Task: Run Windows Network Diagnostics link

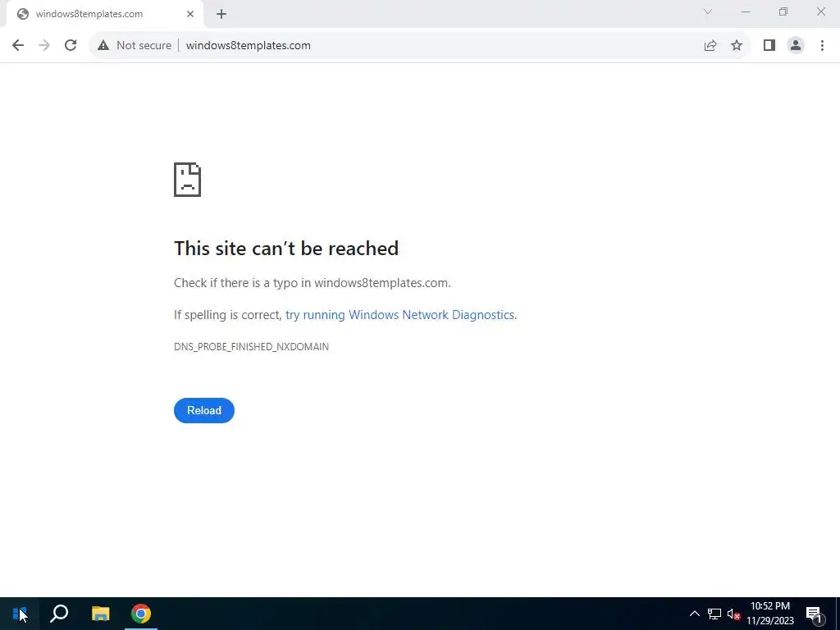Action: 400,315
